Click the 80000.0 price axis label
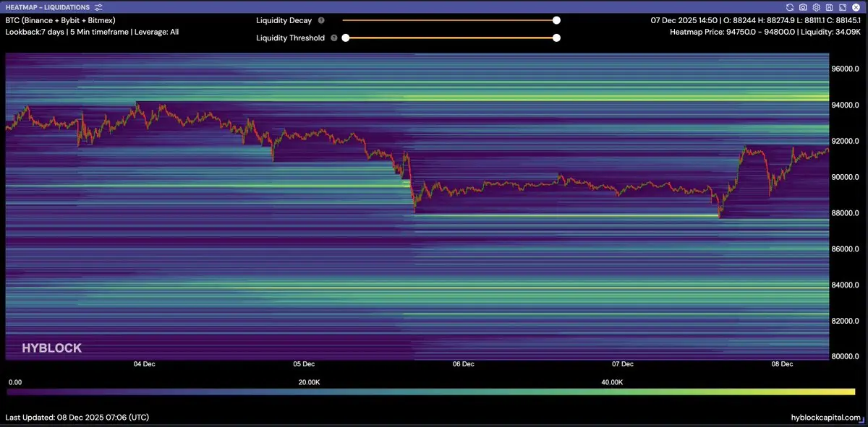The width and height of the screenshot is (868, 427). point(845,356)
